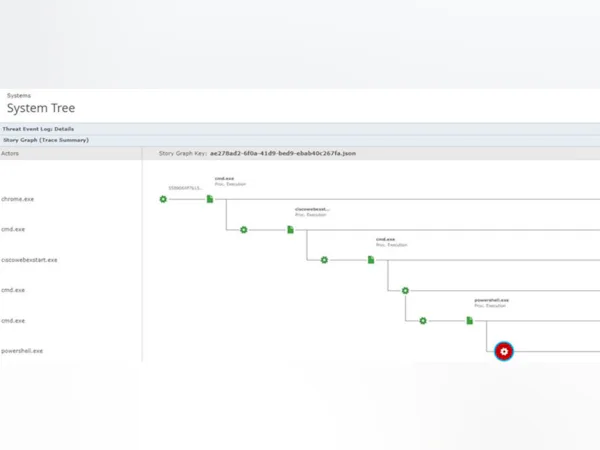This screenshot has width=600, height=450.
Task: Click the ciscowebexst... file icon
Action: tap(290, 230)
